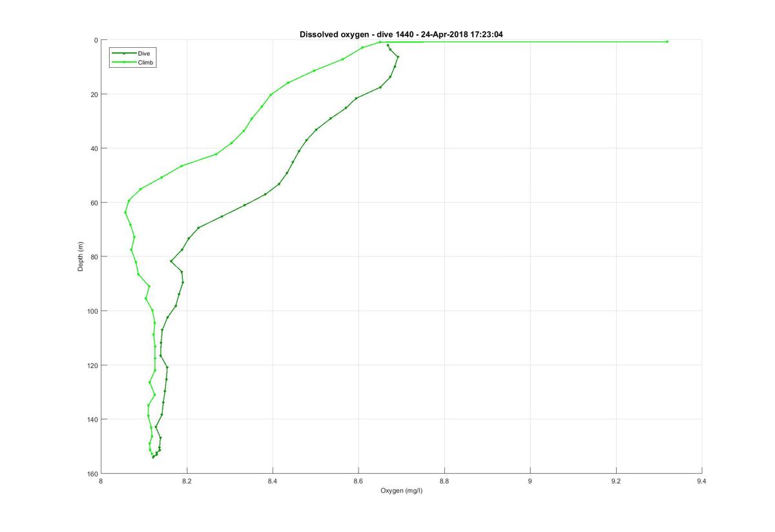Click the outlier Climb data point near 9.3 mg/l
The width and height of the screenshot is (775, 532).
(x=667, y=41)
